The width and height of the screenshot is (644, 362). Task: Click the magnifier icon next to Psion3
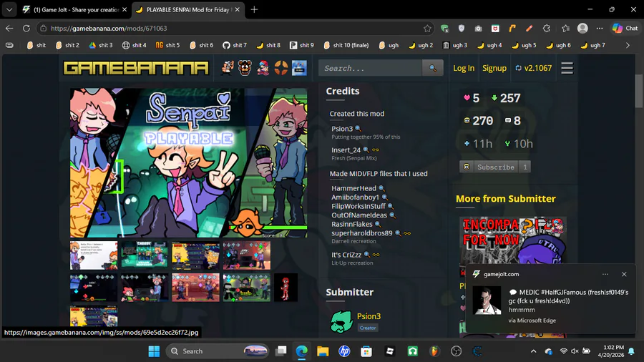(x=358, y=129)
